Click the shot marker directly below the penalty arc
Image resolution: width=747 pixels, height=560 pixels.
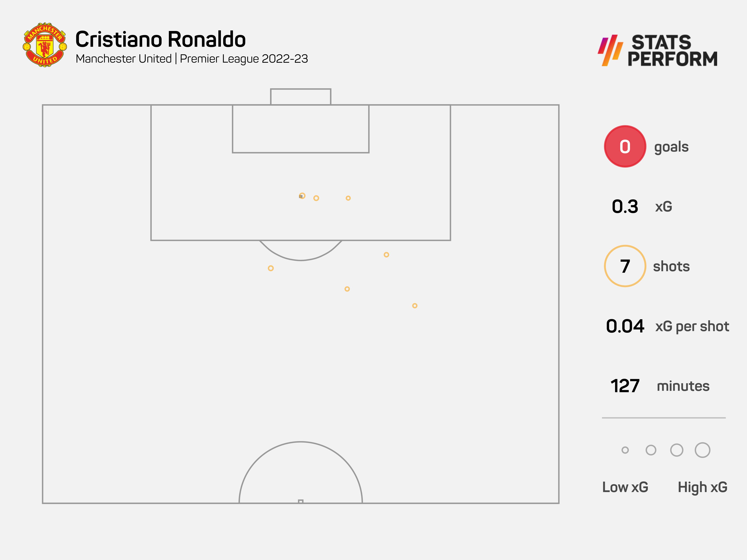click(x=347, y=289)
